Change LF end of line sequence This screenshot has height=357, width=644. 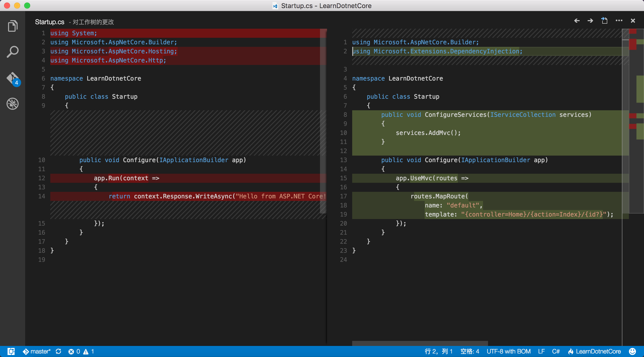[x=541, y=351]
